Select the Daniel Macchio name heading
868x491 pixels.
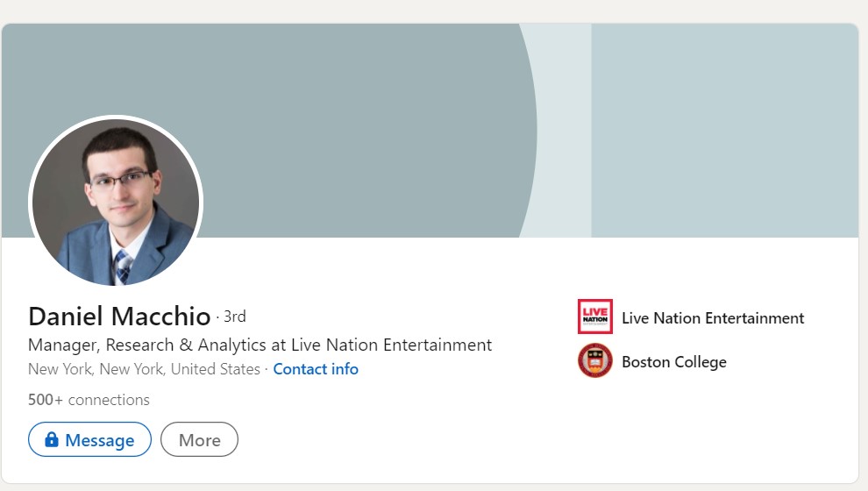point(119,317)
